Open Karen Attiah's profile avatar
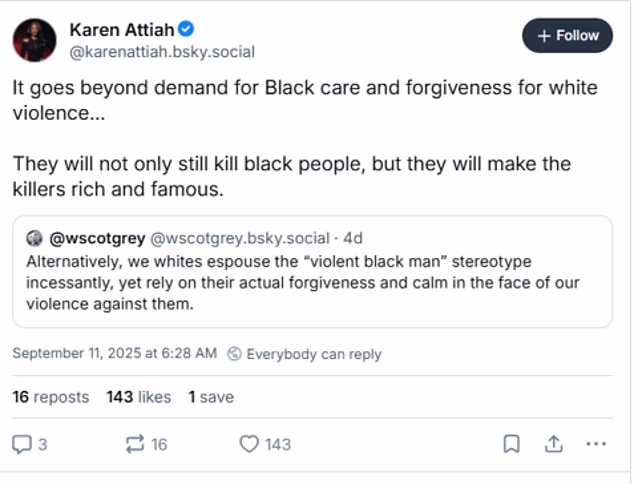634x484 pixels. coord(34,40)
